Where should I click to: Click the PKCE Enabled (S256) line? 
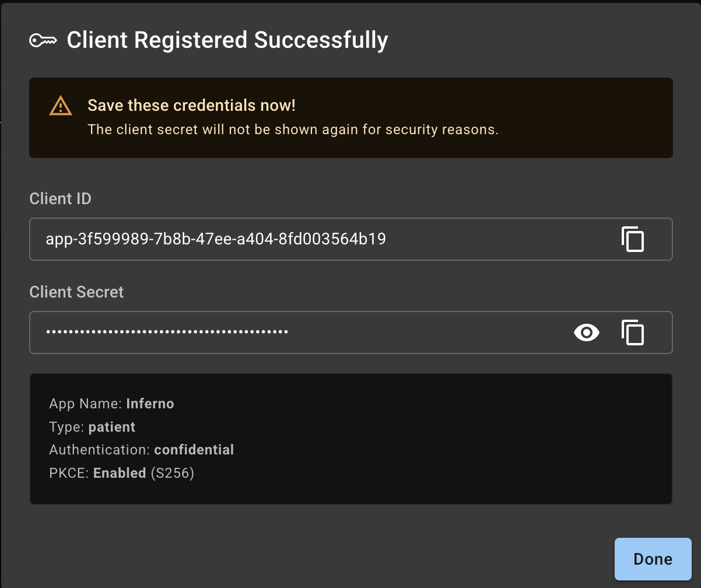tap(121, 473)
